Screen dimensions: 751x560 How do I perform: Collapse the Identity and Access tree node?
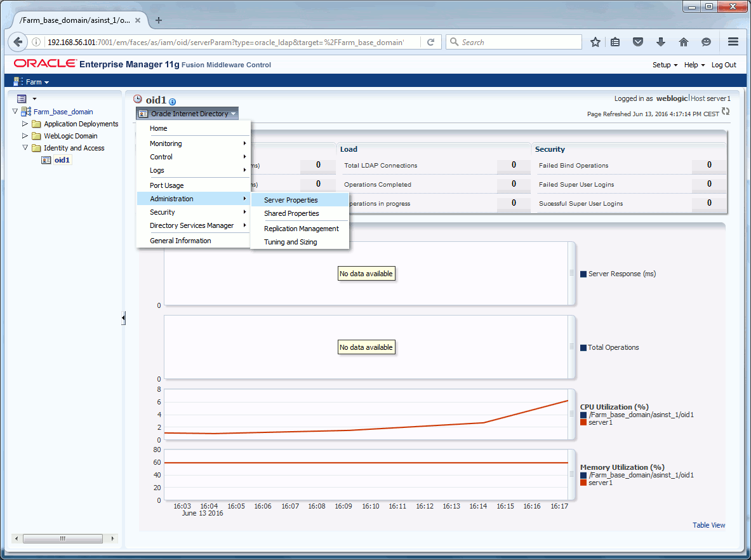coord(25,147)
